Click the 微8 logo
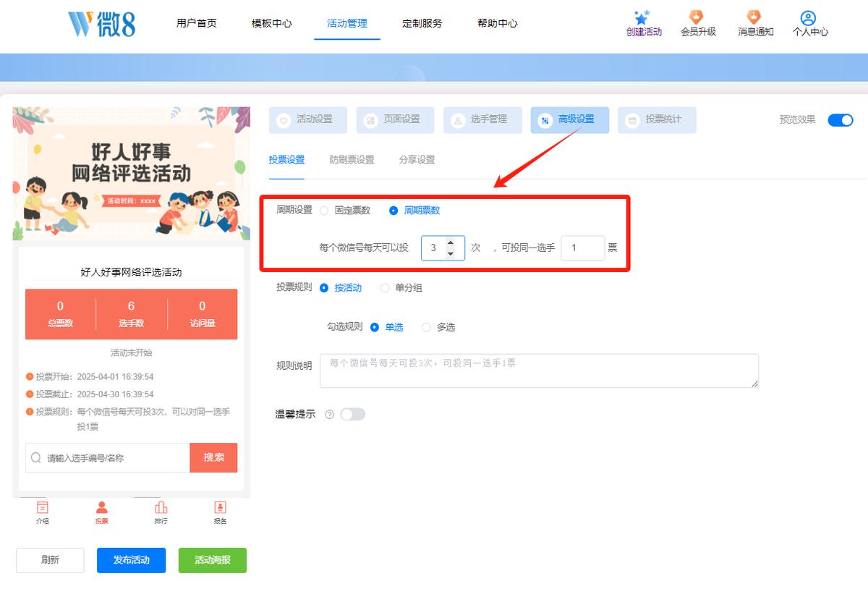Image resolution: width=868 pixels, height=592 pixels. pyautogui.click(x=102, y=24)
